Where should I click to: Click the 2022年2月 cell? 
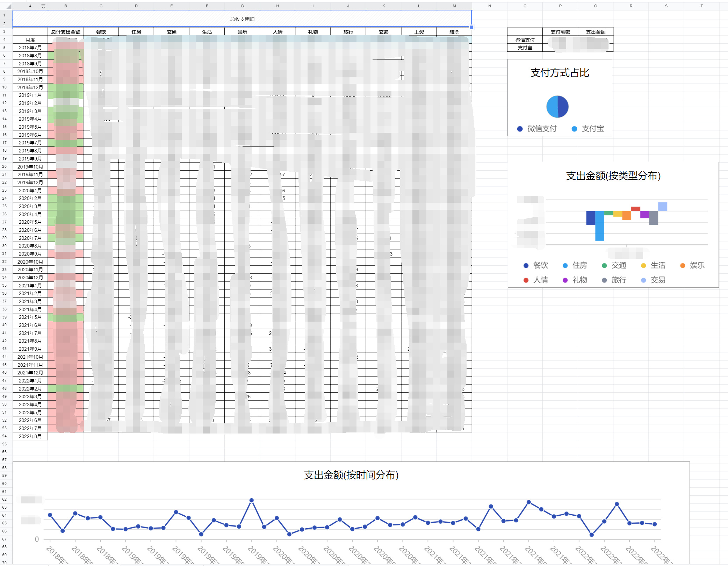[x=30, y=389]
